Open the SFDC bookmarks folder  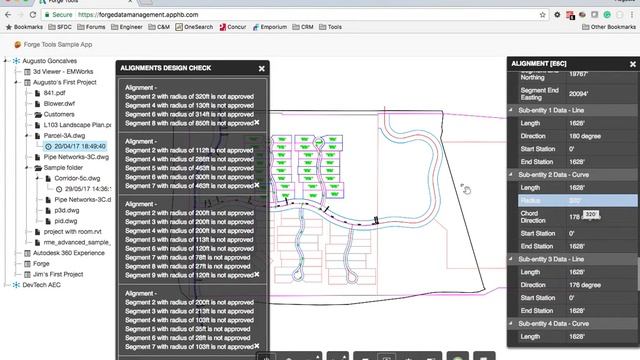60,27
